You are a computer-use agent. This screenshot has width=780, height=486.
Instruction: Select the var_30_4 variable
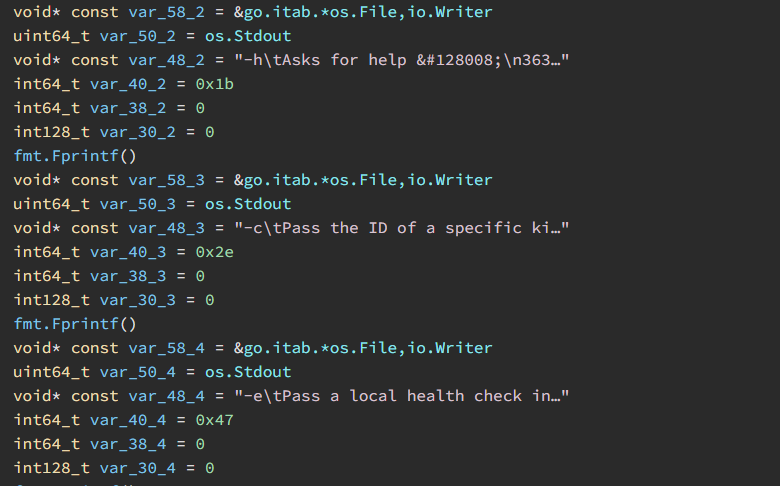pyautogui.click(x=137, y=468)
